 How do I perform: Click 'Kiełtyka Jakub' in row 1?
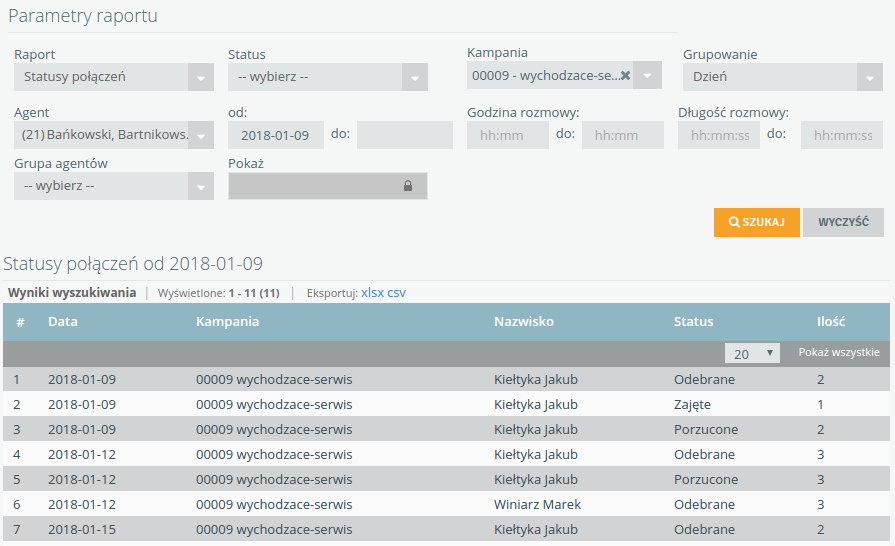535,379
